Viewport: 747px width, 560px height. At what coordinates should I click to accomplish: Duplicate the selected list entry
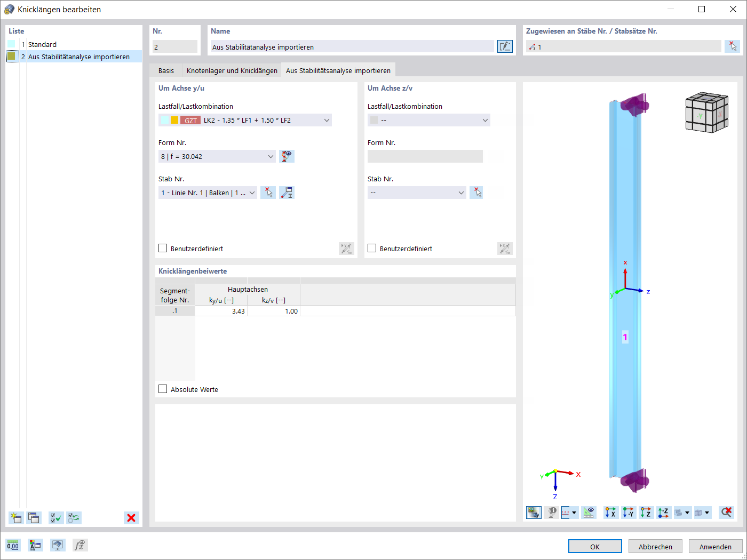pos(34,518)
